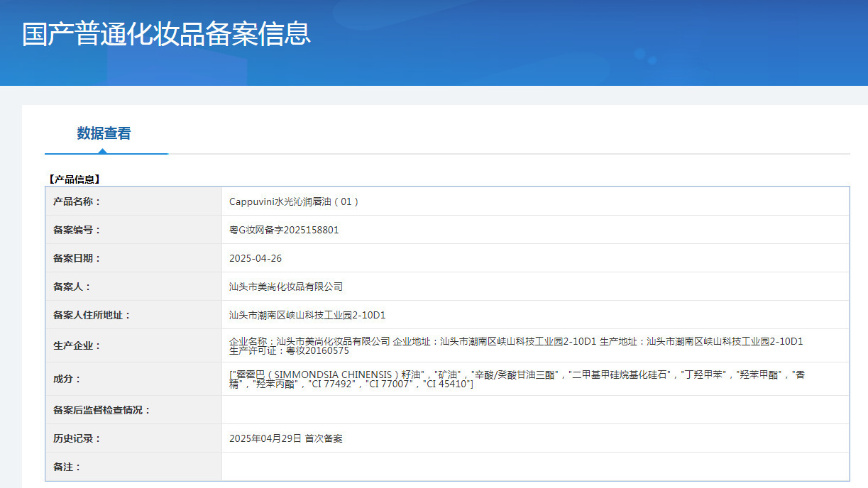Screen dimensions: 868x488
Task: Select filer value 汕头市美尚化妆品有限公司
Action: pyautogui.click(x=286, y=287)
